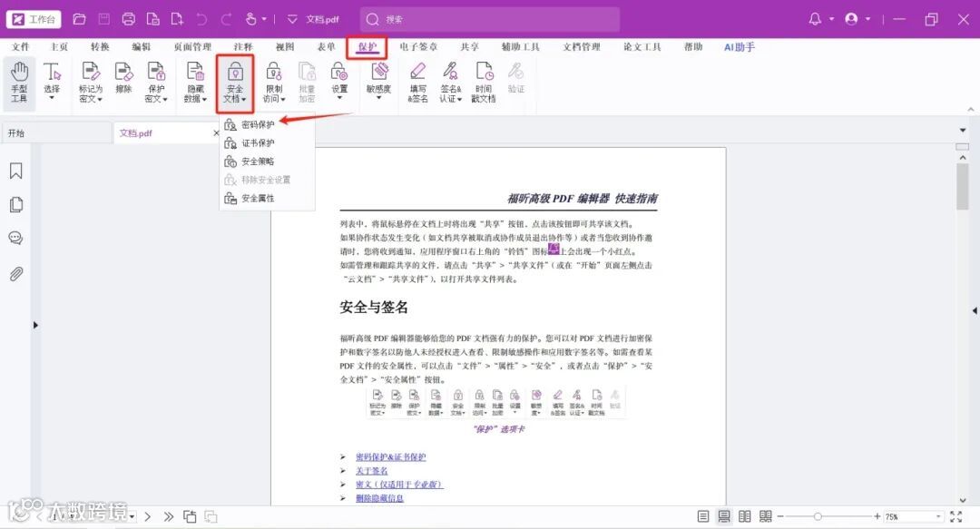Jump to last page in status bar
Screen dimensions: 980x529
click(x=169, y=516)
